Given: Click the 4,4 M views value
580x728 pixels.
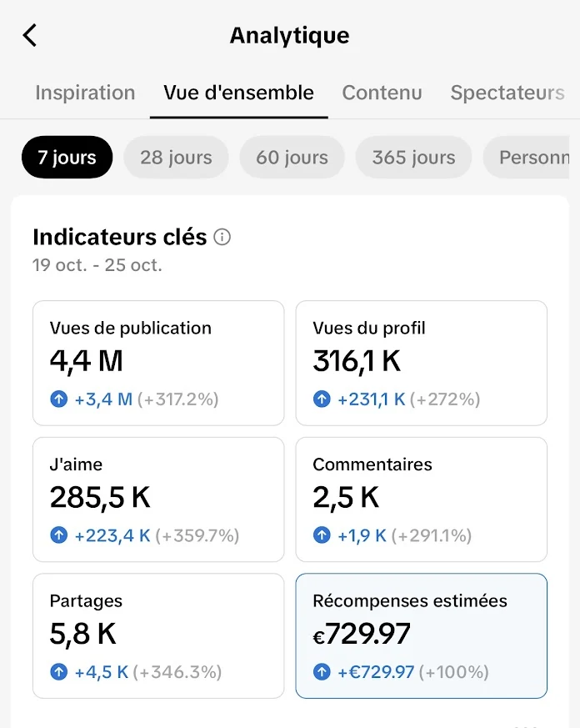Looking at the screenshot, I should tap(87, 361).
